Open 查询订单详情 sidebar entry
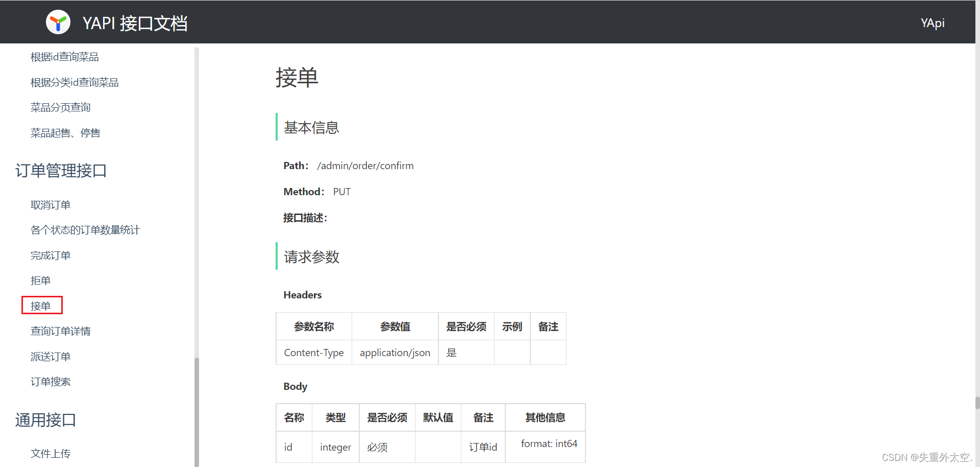 60,331
